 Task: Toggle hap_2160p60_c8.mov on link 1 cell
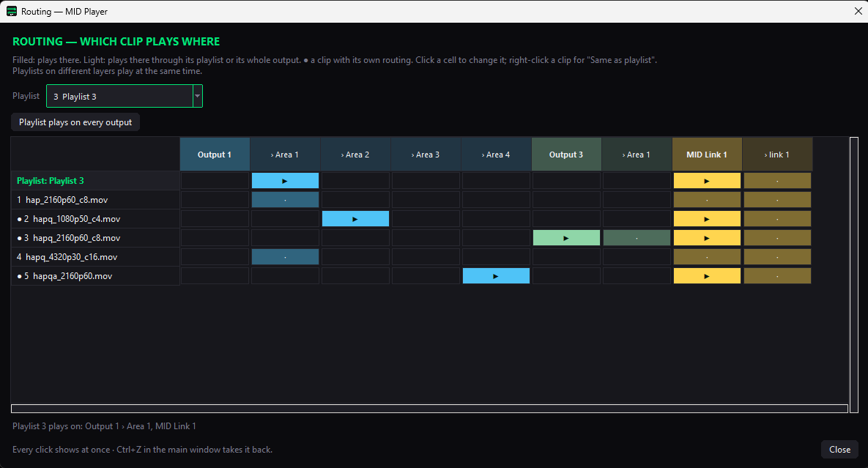pyautogui.click(x=777, y=200)
